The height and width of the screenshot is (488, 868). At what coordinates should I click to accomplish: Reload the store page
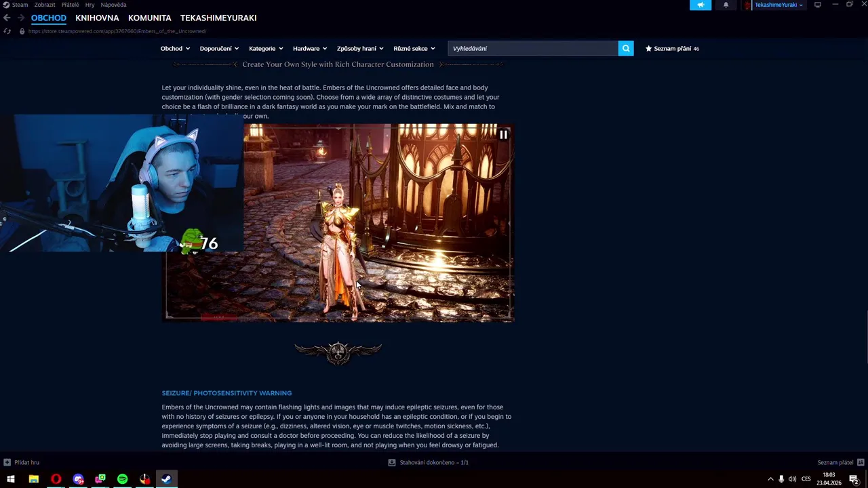click(x=7, y=31)
